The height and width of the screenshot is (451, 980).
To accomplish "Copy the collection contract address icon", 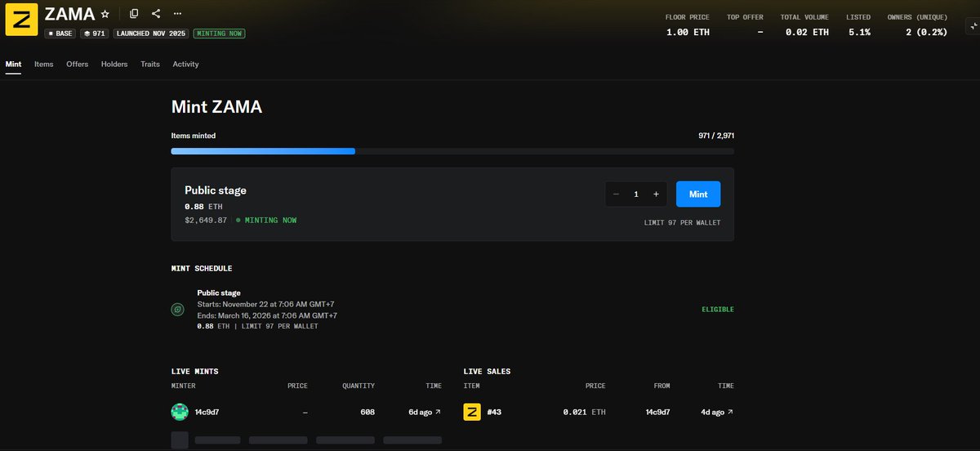I will pyautogui.click(x=134, y=14).
